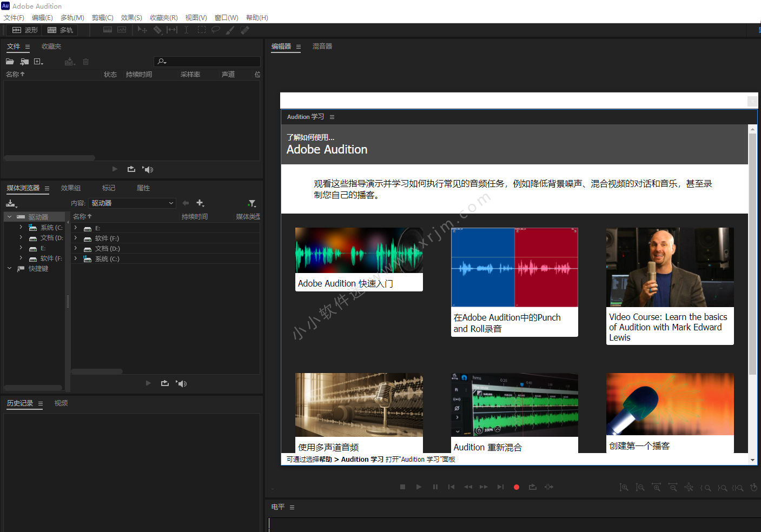The width and height of the screenshot is (761, 532).
Task: Switch to the 视频 tab
Action: 61,403
